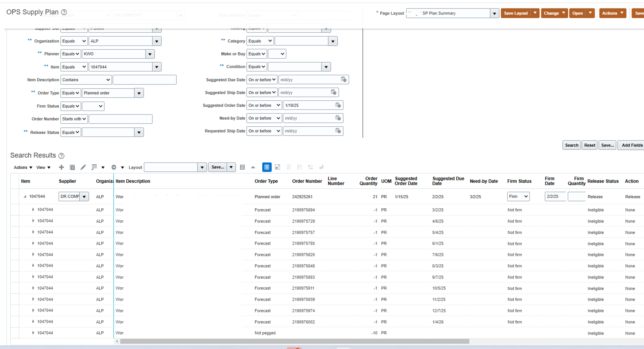Open the Save Layout split dropdown arrow
The height and width of the screenshot is (349, 644).
(x=535, y=13)
